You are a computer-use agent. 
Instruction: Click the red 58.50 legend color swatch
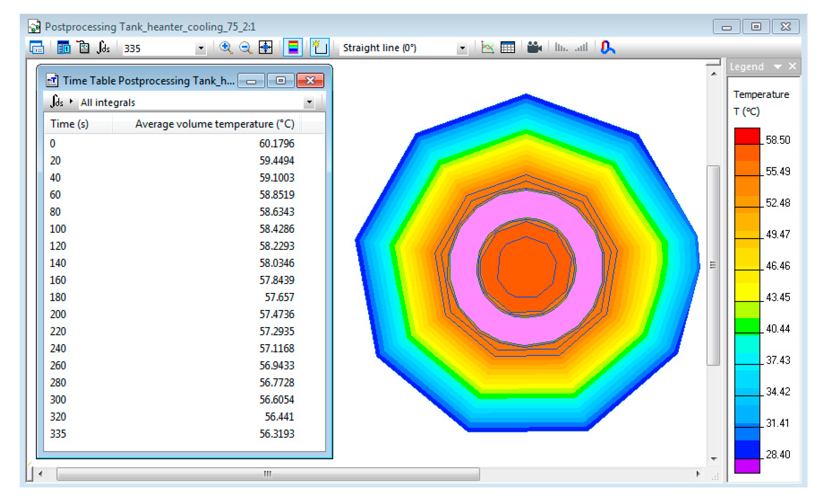coord(747,136)
